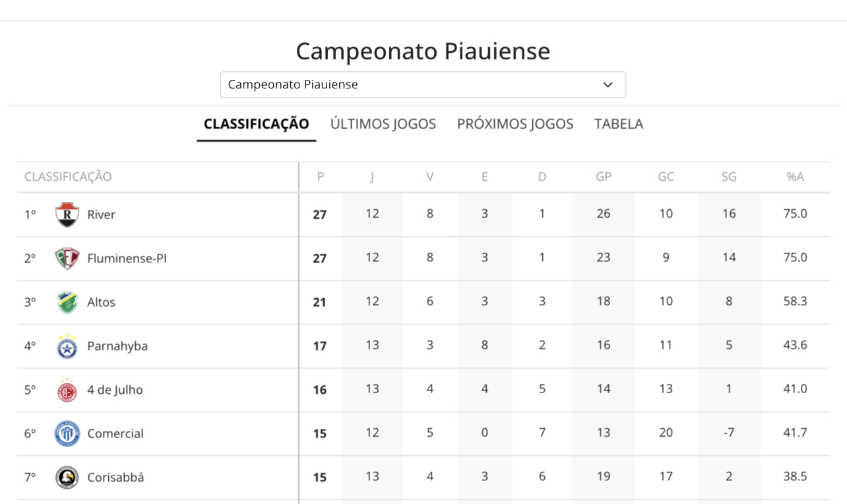Click the %A percentage column header
847x504 pixels.
795,177
